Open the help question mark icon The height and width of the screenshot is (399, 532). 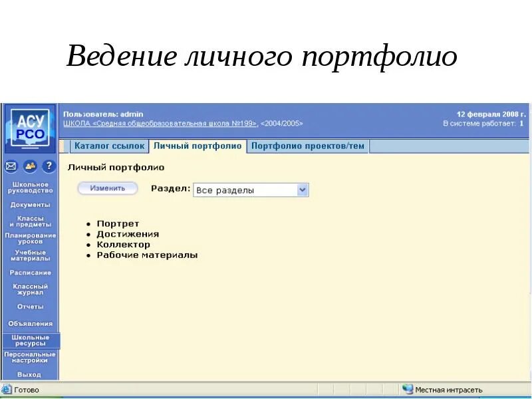click(x=49, y=166)
